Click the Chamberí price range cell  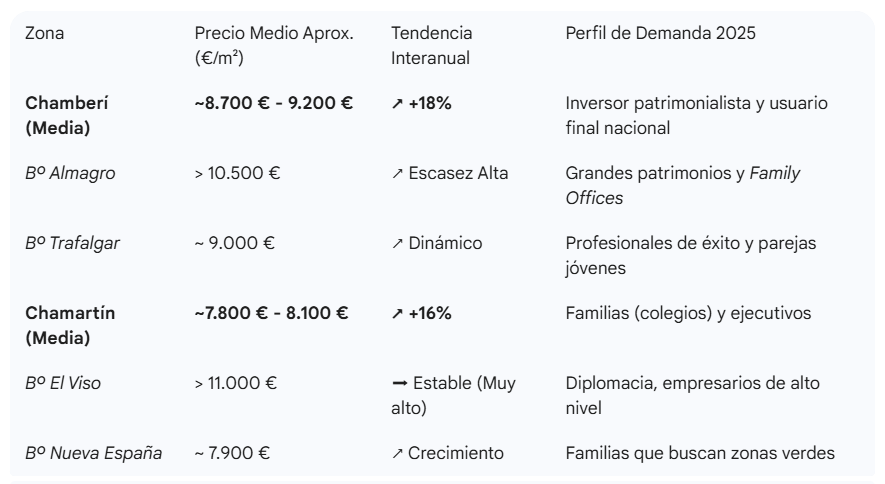click(x=274, y=103)
